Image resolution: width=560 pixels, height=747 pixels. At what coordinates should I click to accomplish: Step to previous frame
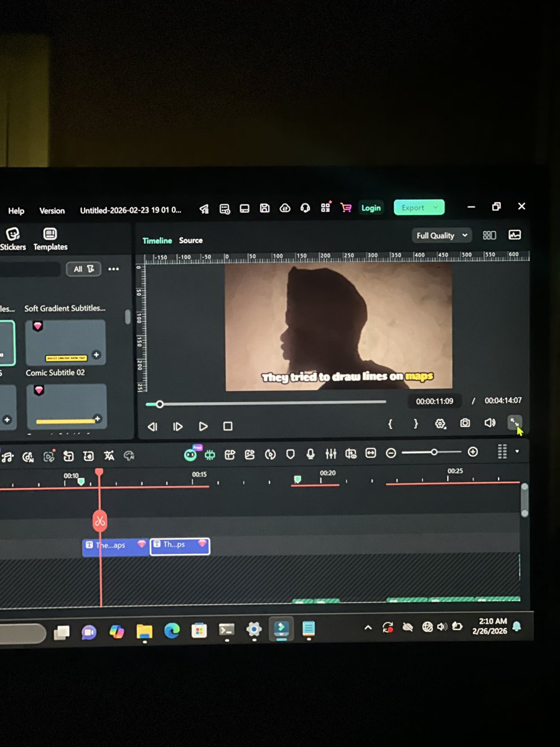pos(152,426)
